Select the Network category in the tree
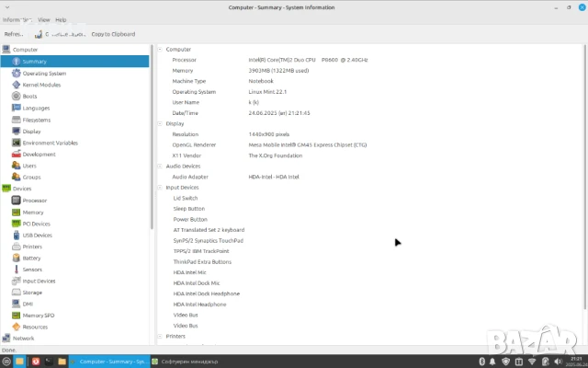Screen dimensions: 588x368 [24, 338]
